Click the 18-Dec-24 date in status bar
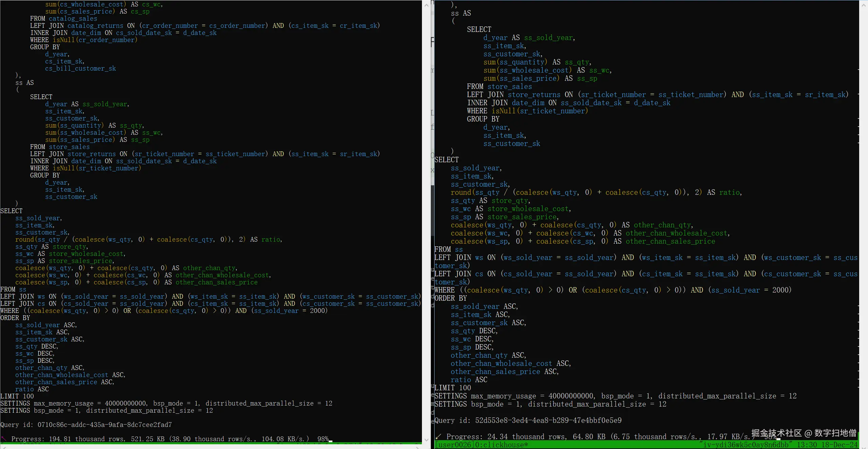The width and height of the screenshot is (868, 449). [x=839, y=445]
